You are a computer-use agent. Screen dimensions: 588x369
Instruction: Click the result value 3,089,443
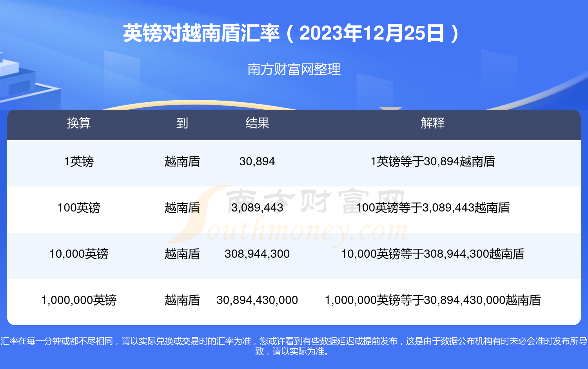click(257, 208)
